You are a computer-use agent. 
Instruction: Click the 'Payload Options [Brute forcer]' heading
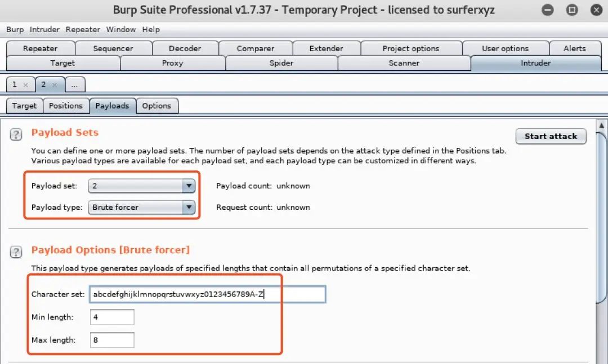tap(110, 250)
